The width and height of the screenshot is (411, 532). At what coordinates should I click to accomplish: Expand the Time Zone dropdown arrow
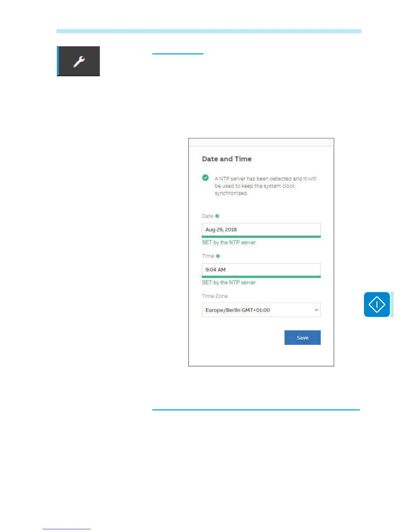click(x=316, y=310)
